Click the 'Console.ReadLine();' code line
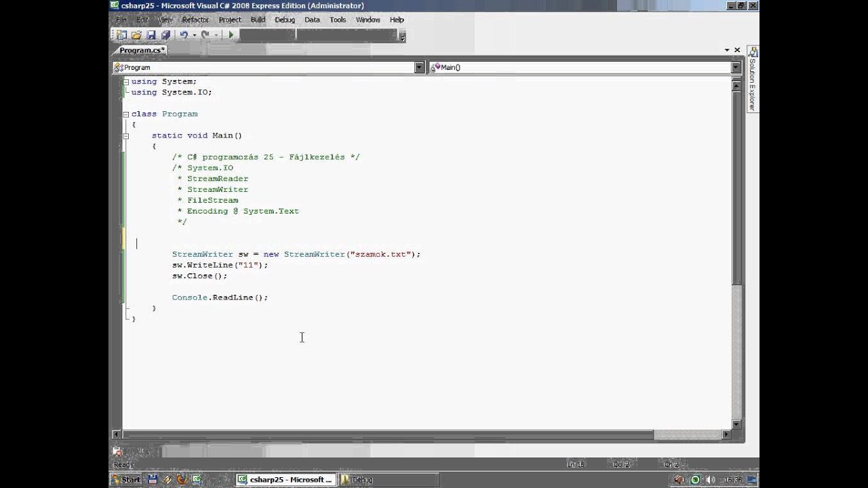This screenshot has width=868, height=488. tap(220, 298)
